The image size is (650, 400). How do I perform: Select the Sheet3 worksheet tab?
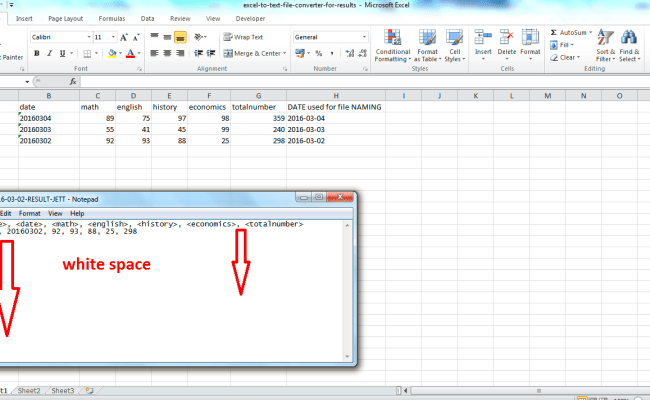(x=63, y=390)
